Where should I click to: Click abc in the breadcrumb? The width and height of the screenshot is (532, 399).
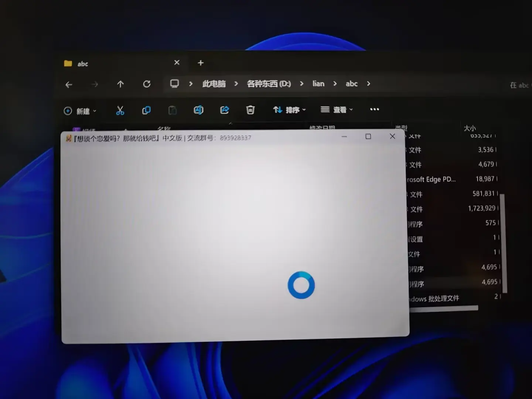352,83
